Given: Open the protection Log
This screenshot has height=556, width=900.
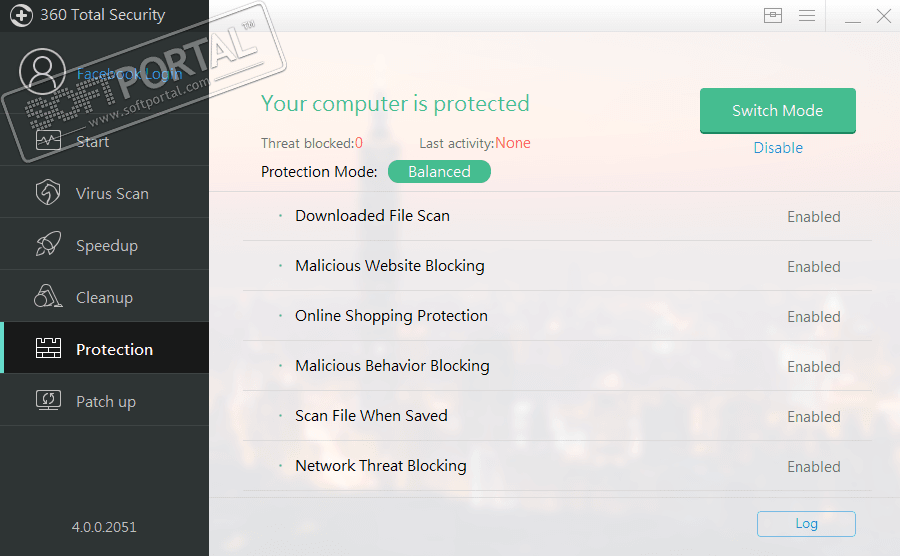Looking at the screenshot, I should coord(806,523).
